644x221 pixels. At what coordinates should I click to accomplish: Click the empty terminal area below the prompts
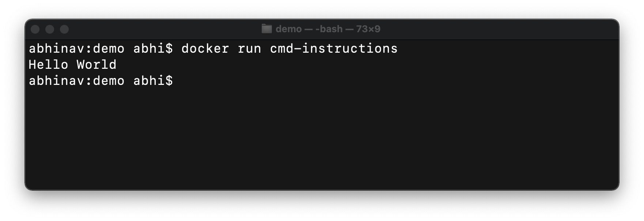[322, 139]
